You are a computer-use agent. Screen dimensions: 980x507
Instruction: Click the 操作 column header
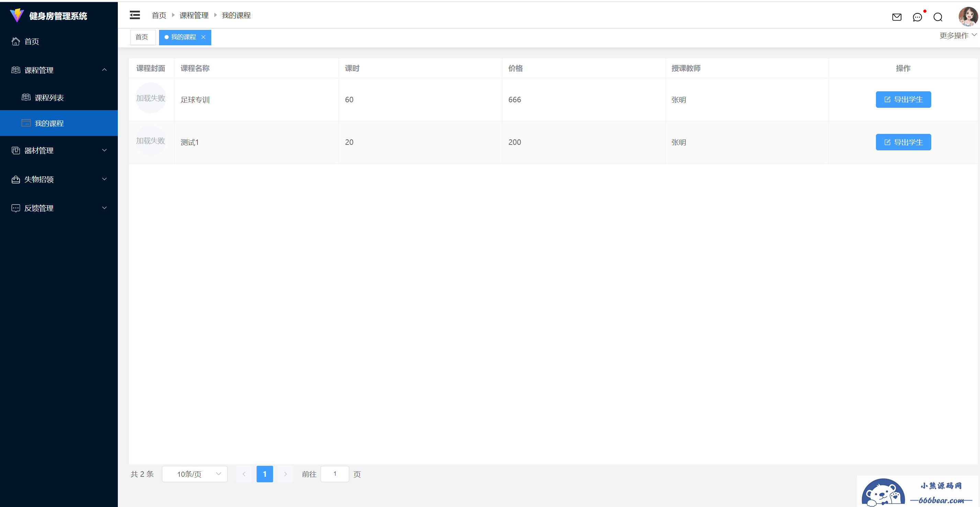click(903, 68)
